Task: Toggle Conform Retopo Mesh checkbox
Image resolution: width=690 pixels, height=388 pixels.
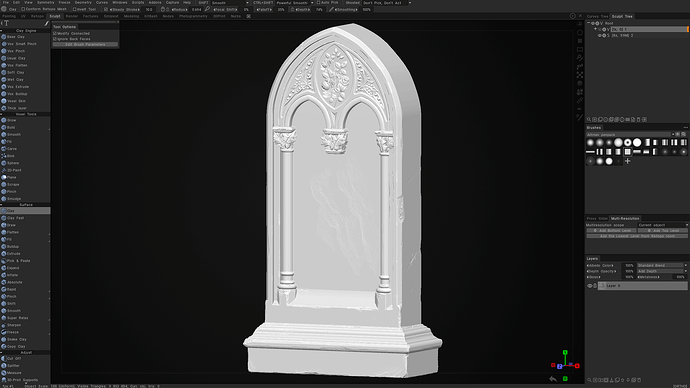Action: pyautogui.click(x=23, y=9)
